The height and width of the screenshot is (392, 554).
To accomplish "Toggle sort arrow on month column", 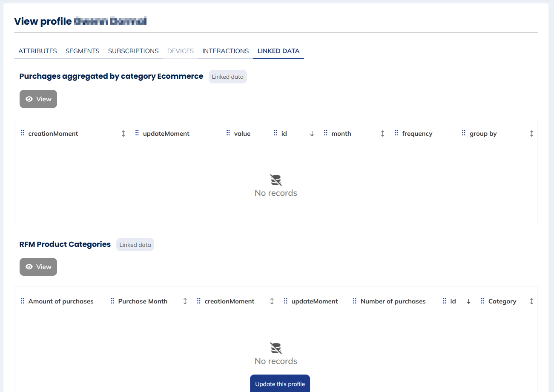I will tap(382, 134).
